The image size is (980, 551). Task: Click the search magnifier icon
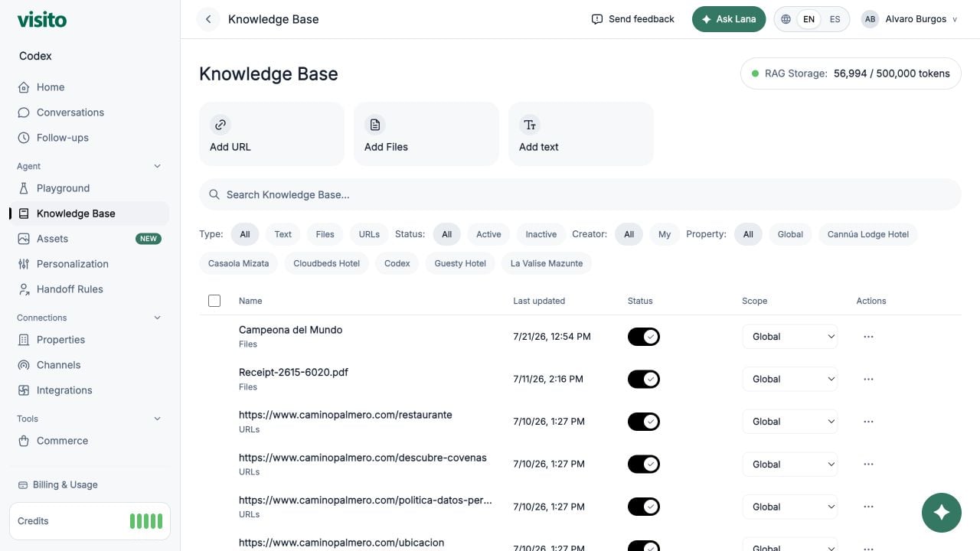[x=215, y=194]
